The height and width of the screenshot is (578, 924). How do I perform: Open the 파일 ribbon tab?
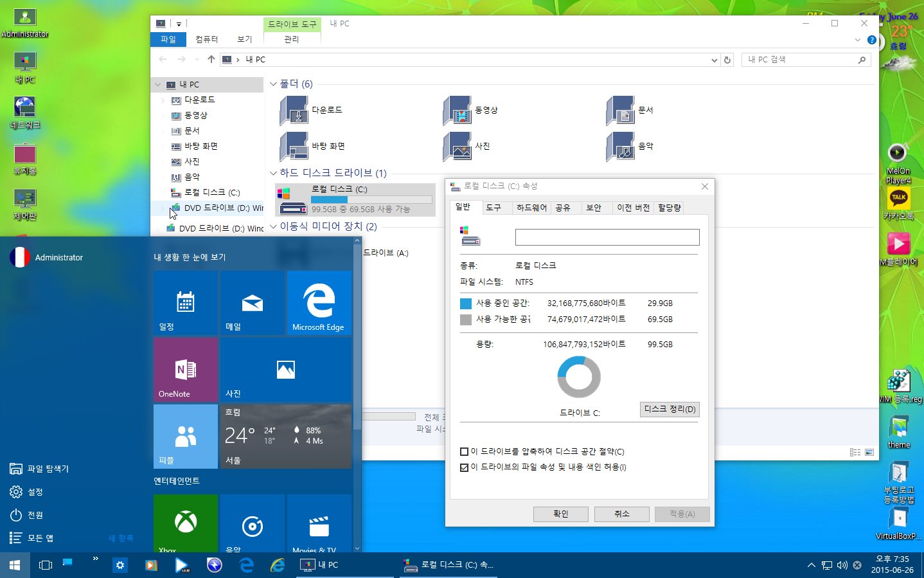tap(168, 39)
